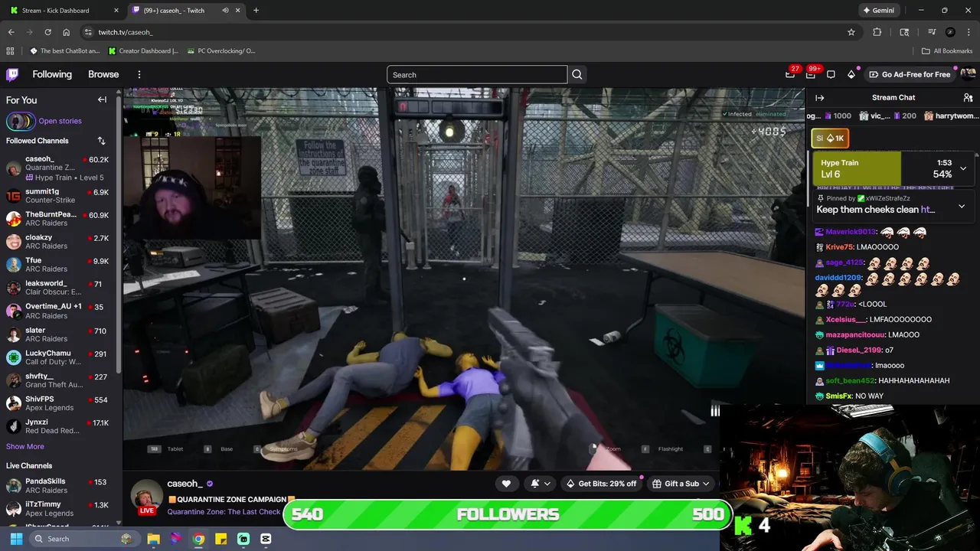
Task: Toggle follow heart button for caseoh_
Action: point(506,484)
